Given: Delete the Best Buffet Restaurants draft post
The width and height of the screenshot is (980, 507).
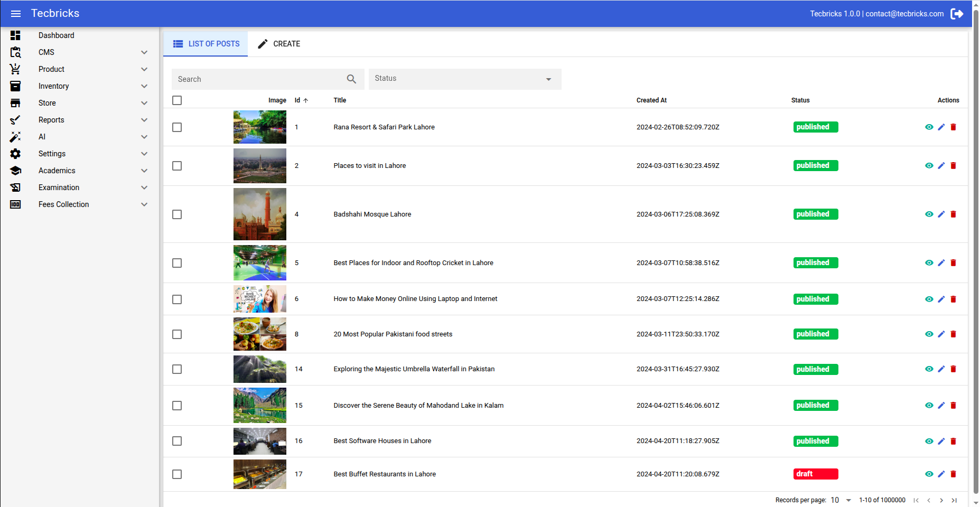Looking at the screenshot, I should tap(954, 474).
